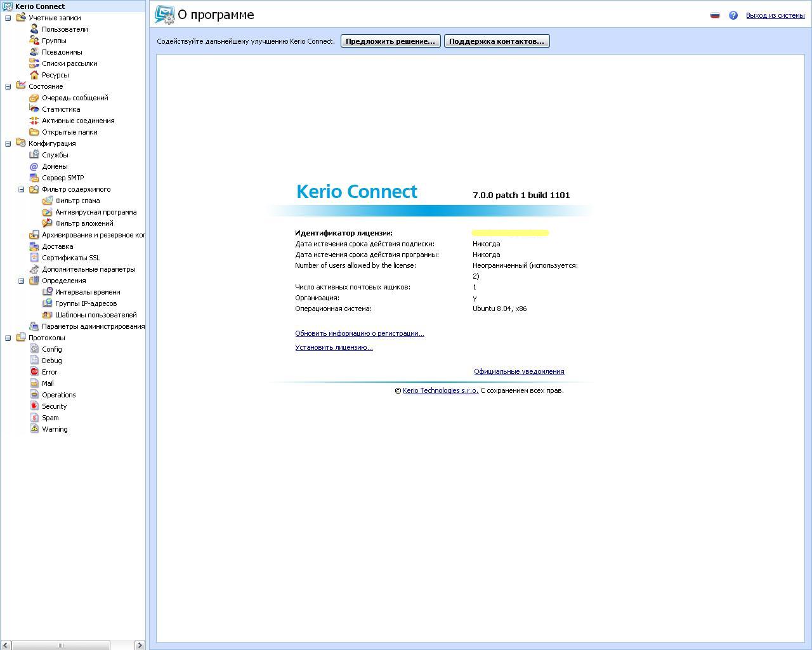
Task: Click the Группы groups icon
Action: tap(34, 41)
